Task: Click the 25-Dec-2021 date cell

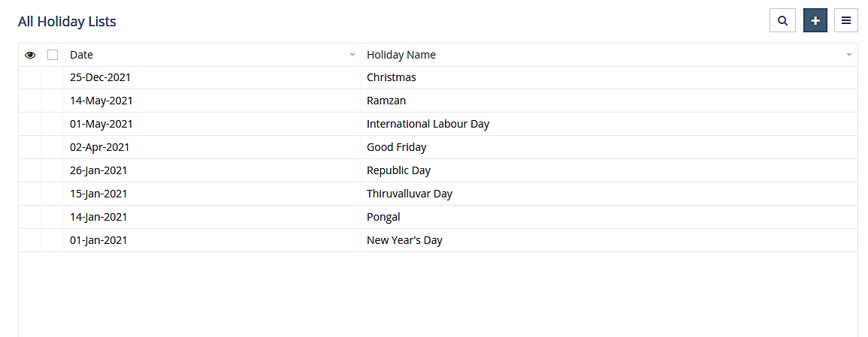Action: point(101,77)
